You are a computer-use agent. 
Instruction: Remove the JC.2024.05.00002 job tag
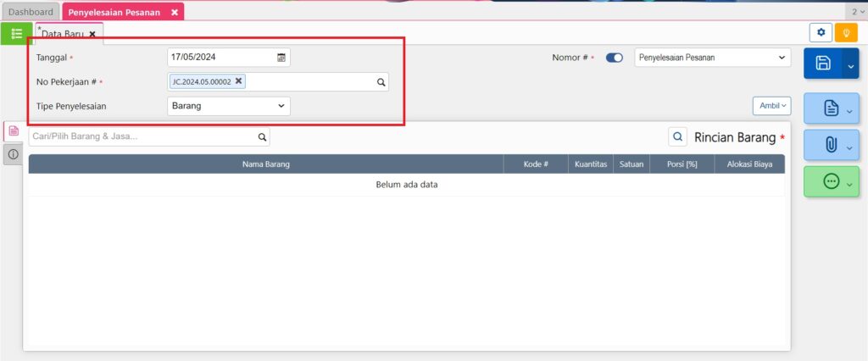coord(238,81)
